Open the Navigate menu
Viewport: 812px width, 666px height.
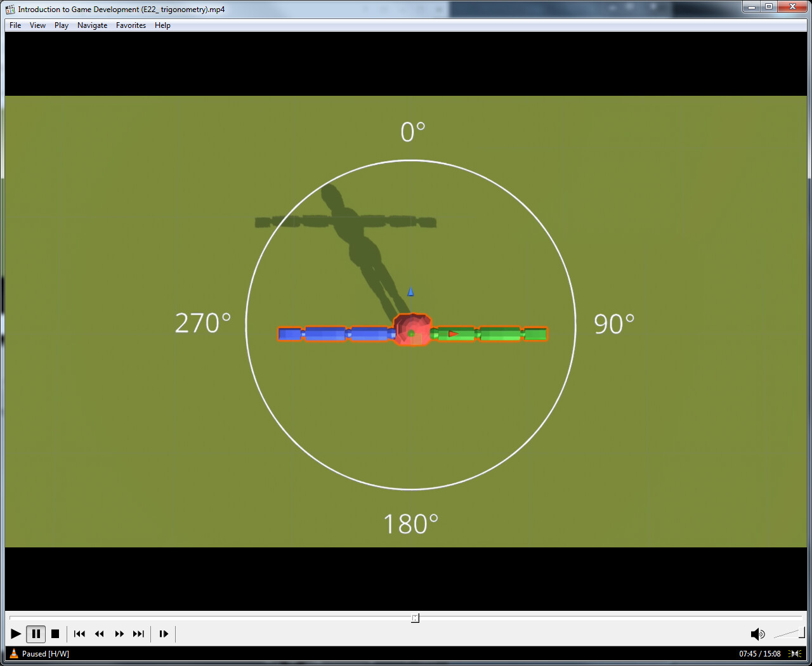(92, 25)
